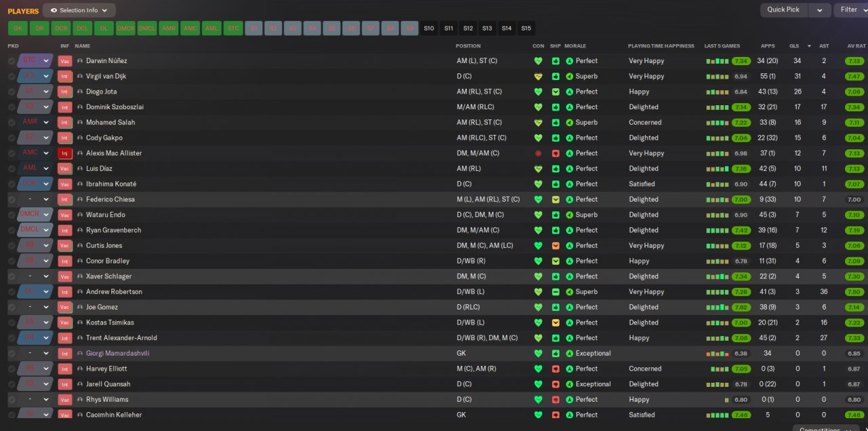Toggle the picked checkmark for Federico Chiesa
The image size is (868, 431).
pyautogui.click(x=12, y=200)
